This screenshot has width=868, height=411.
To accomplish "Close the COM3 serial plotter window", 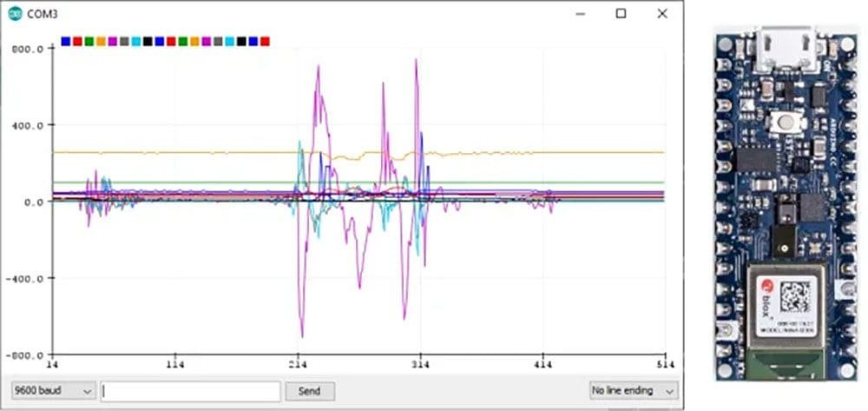I will tap(662, 14).
